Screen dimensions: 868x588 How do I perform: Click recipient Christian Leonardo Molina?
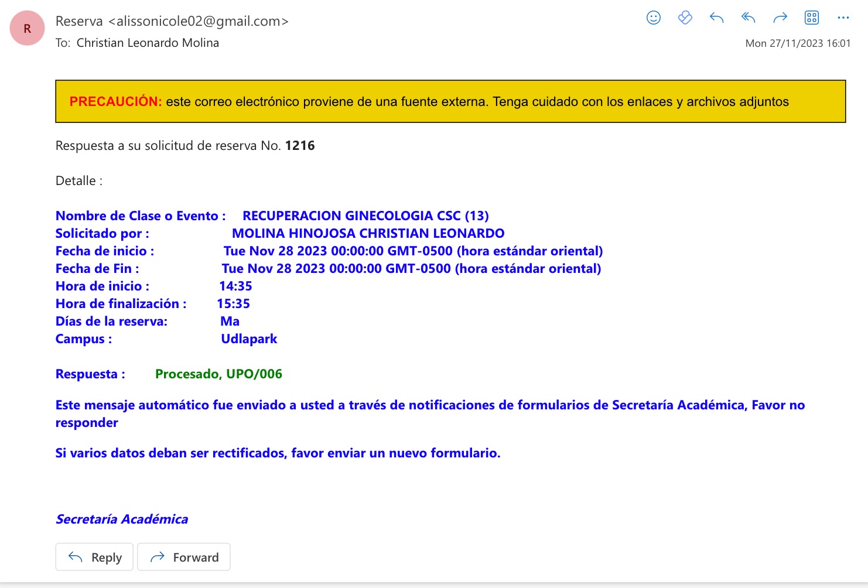tap(148, 43)
